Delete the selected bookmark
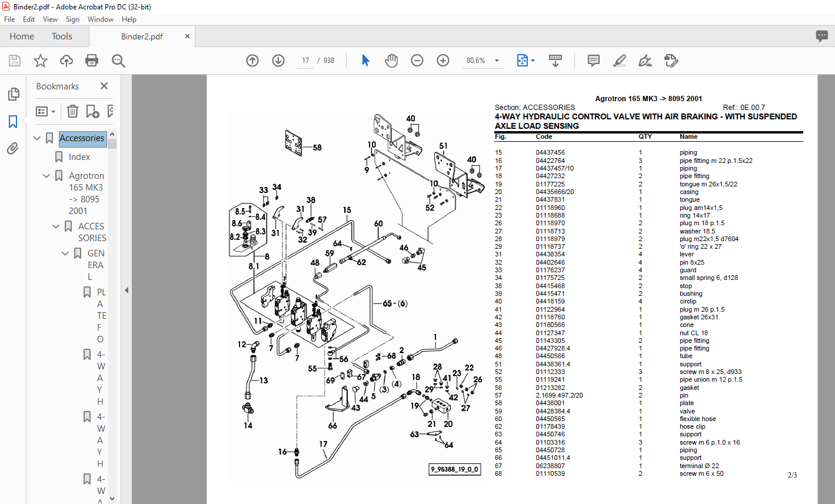 coord(72,111)
